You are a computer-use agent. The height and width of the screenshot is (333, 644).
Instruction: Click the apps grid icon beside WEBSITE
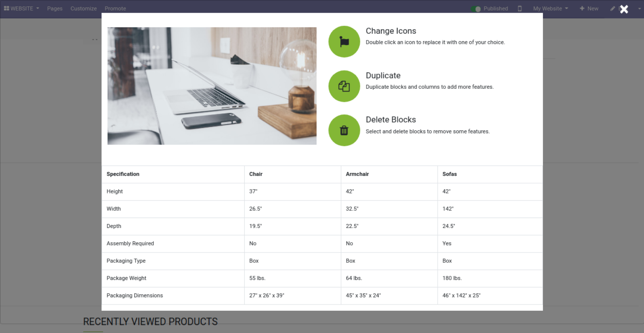tap(6, 8)
